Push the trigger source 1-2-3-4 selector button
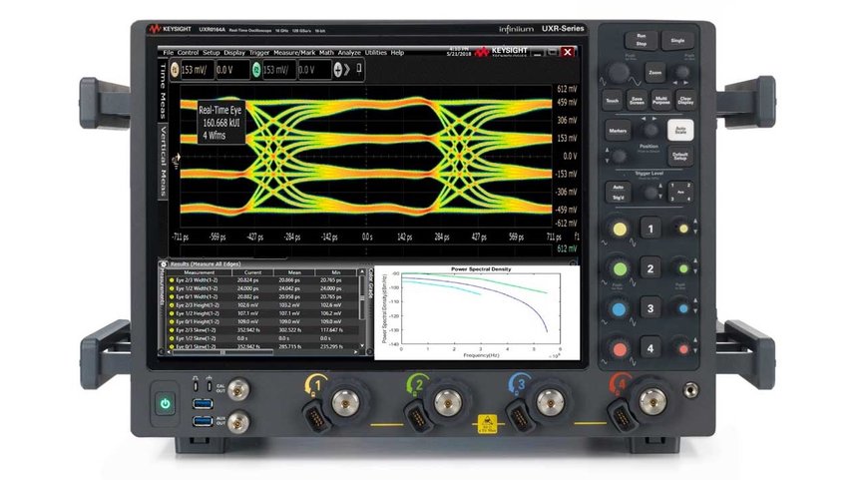 click(x=680, y=193)
